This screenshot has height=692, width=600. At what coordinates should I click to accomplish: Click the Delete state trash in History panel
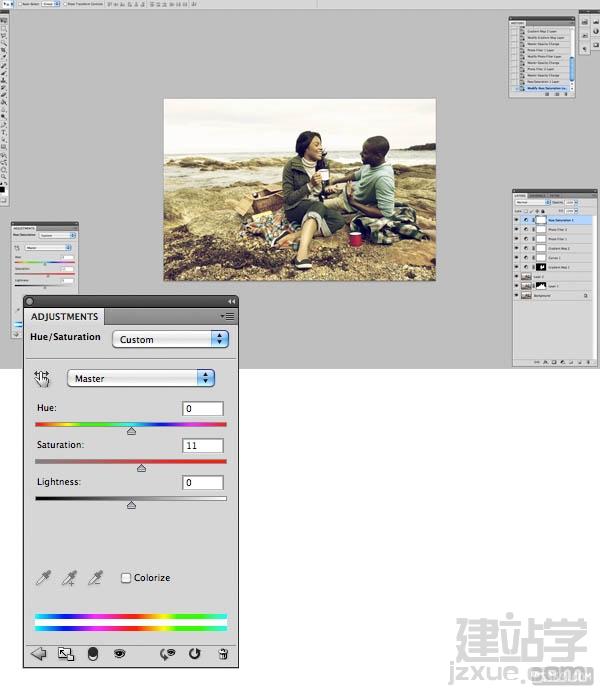coord(566,94)
